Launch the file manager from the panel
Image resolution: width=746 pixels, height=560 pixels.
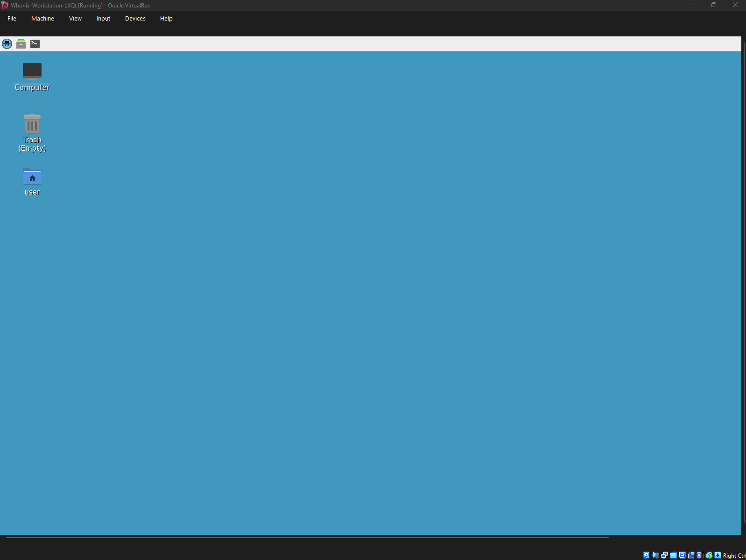(21, 44)
